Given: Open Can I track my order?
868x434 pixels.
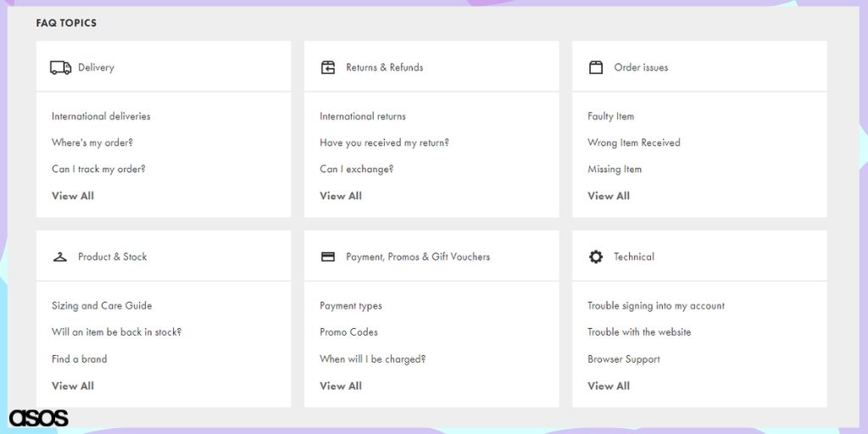Looking at the screenshot, I should pyautogui.click(x=98, y=170).
